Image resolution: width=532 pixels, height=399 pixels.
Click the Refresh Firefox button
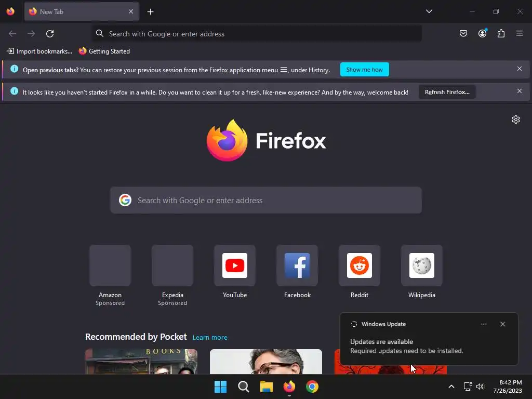click(447, 92)
